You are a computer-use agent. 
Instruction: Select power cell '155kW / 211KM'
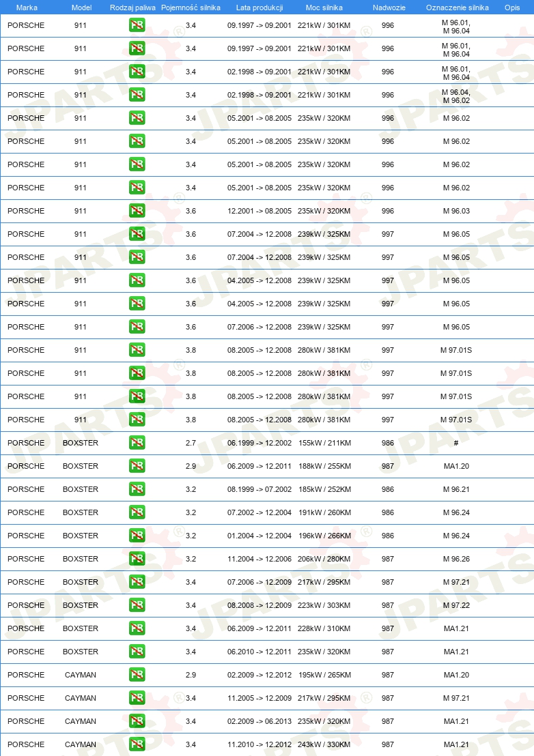click(324, 443)
